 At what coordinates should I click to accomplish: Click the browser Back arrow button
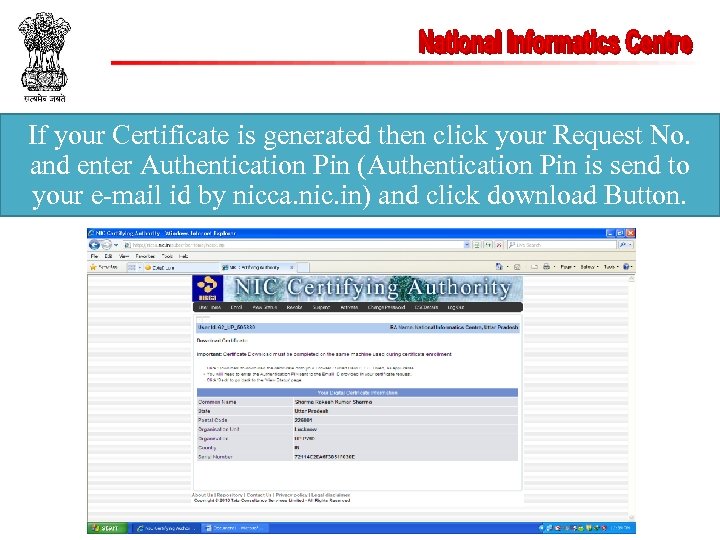[95, 245]
